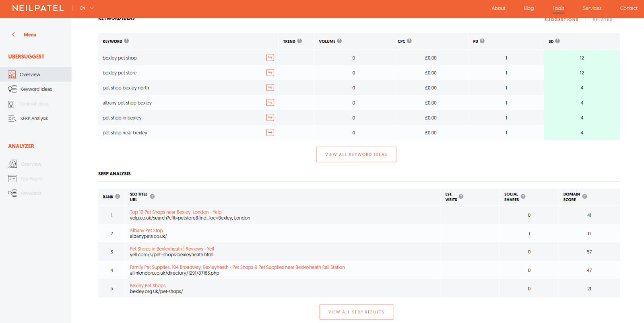Click the Keyword Ideas sidebar icon
This screenshot has height=323, width=644.
click(12, 89)
